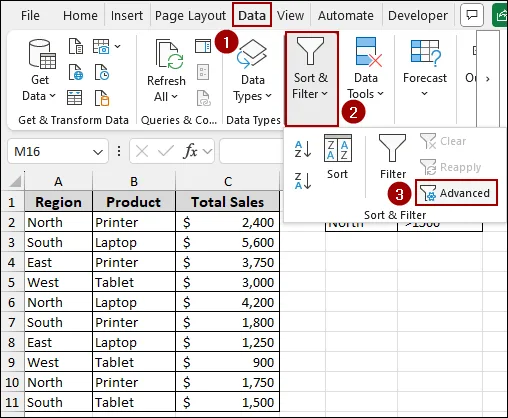Image resolution: width=508 pixels, height=418 pixels.
Task: Open the Advanced filter option
Action: coord(456,193)
